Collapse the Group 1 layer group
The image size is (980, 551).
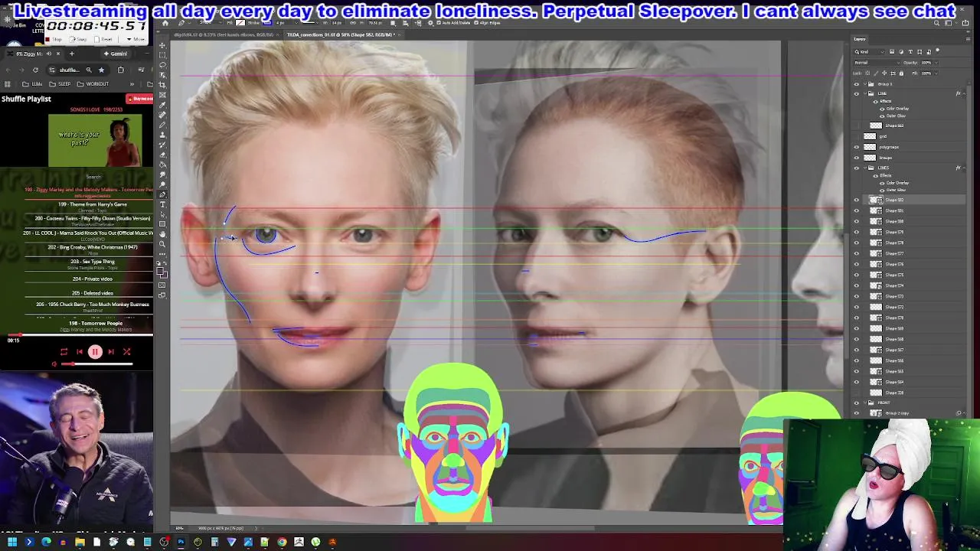[865, 83]
